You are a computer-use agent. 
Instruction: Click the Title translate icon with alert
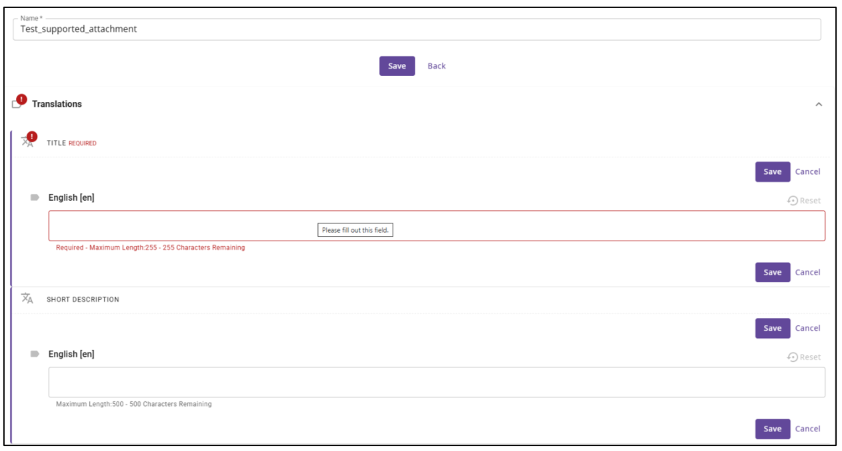point(28,140)
